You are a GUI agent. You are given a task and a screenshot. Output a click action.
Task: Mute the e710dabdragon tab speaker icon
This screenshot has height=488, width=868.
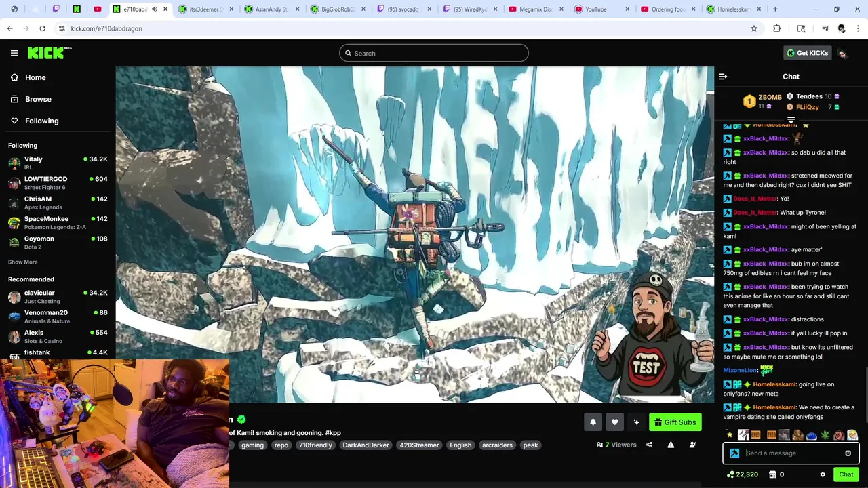point(155,9)
